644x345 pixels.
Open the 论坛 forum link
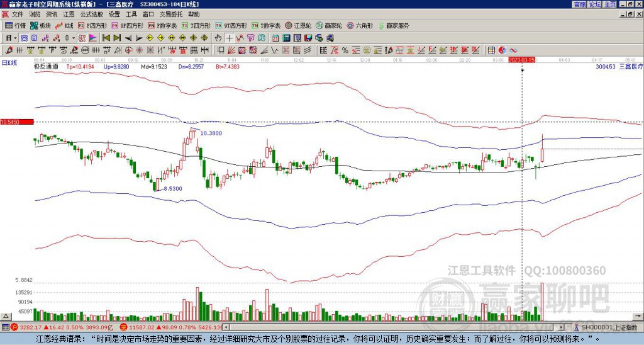(595, 4)
